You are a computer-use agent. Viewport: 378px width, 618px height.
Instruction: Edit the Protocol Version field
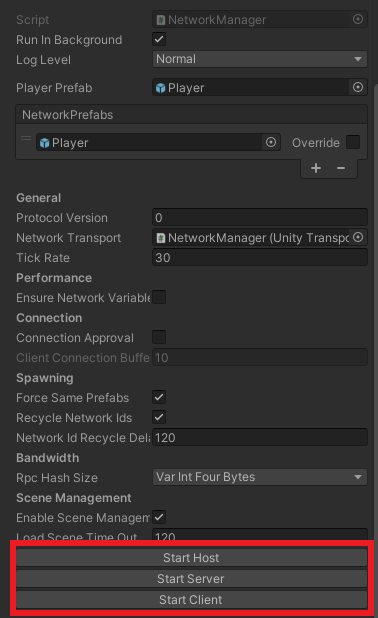pos(260,218)
